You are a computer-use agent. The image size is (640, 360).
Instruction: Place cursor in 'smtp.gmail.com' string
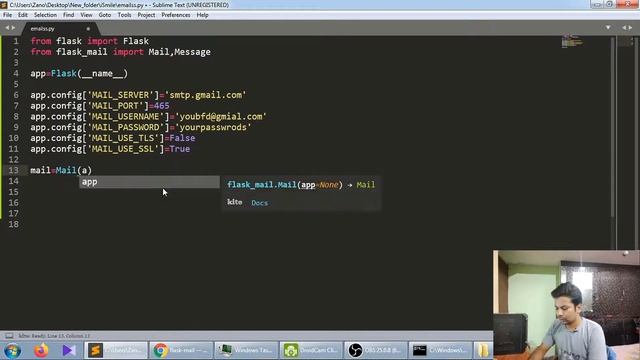[x=205, y=95]
